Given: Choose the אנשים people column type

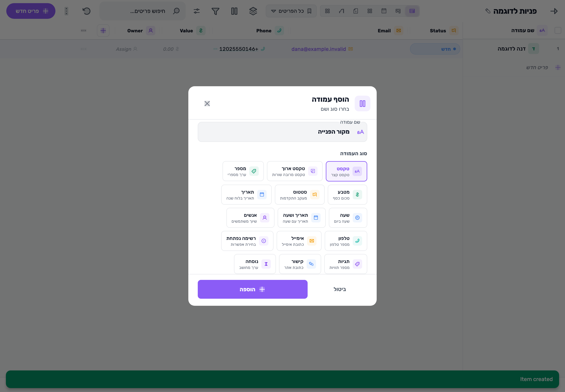Looking at the screenshot, I should pos(250,218).
